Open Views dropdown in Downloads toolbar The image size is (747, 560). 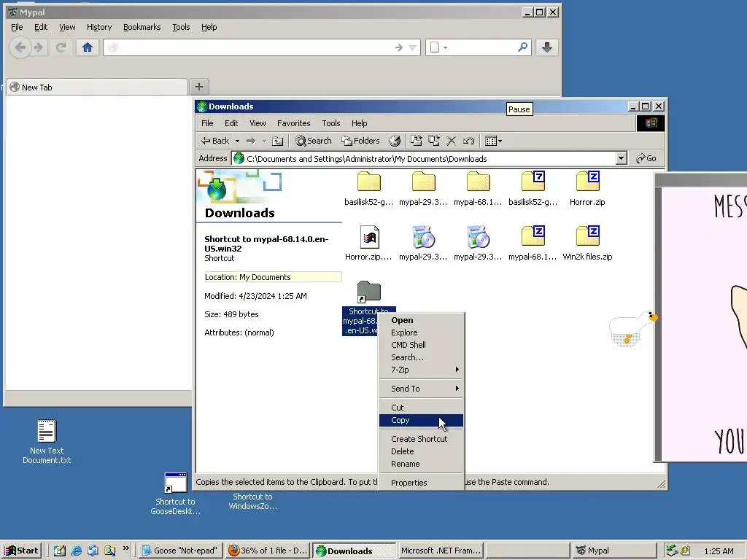[x=493, y=141]
